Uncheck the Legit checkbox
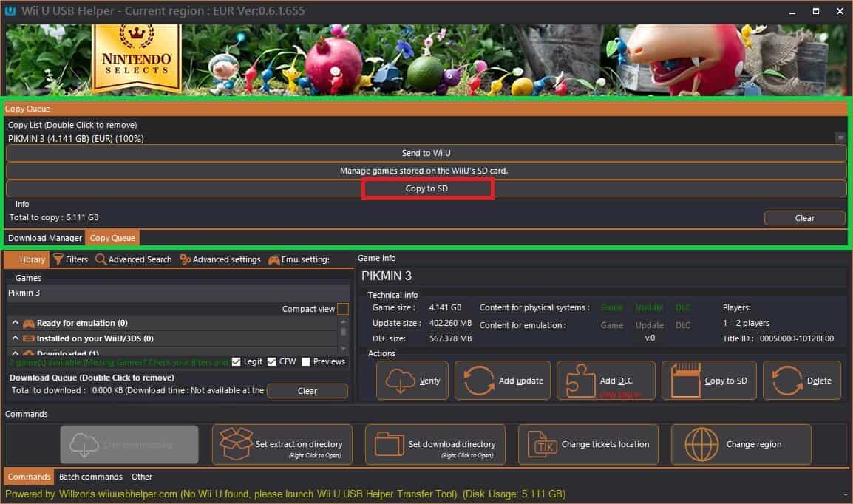Viewport: 853px width, 504px height. [236, 361]
